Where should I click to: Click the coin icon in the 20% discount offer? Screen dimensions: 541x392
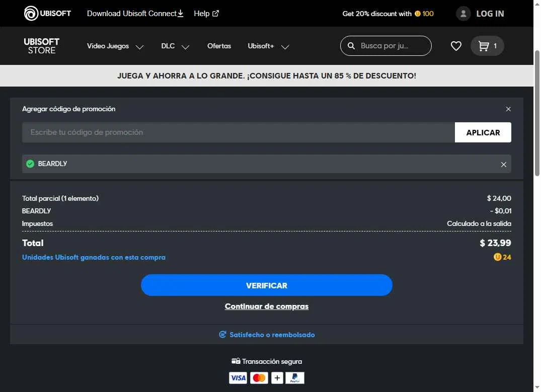click(x=418, y=14)
